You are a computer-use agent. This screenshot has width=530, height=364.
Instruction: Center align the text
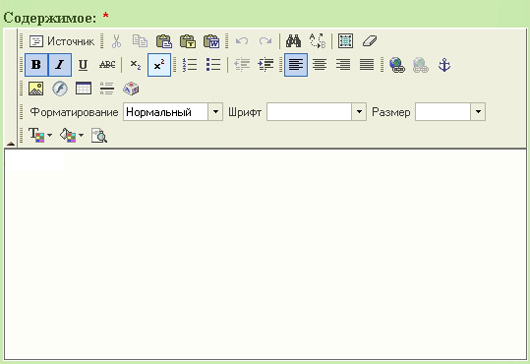pos(319,65)
